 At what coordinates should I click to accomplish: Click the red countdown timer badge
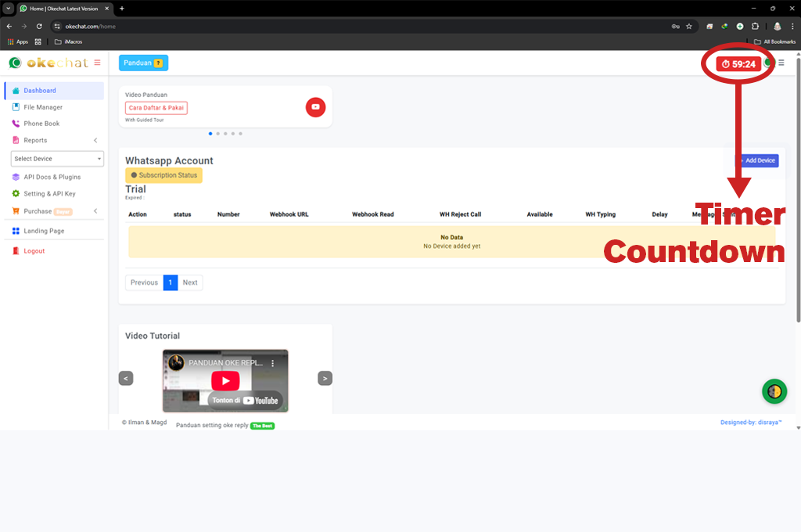tap(738, 64)
